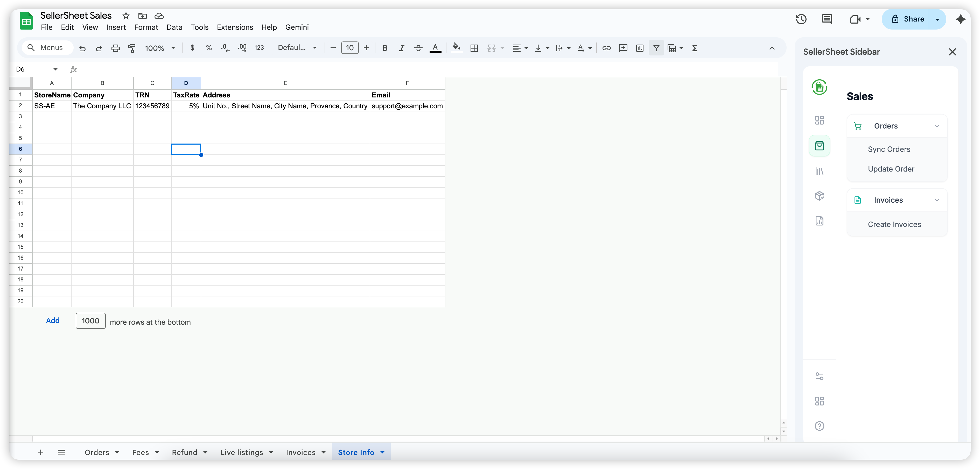Switch to the Invoices sheet tab

[300, 452]
